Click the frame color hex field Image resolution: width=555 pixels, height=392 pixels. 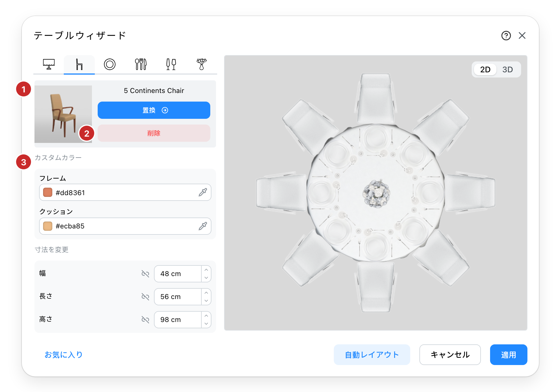(x=125, y=192)
